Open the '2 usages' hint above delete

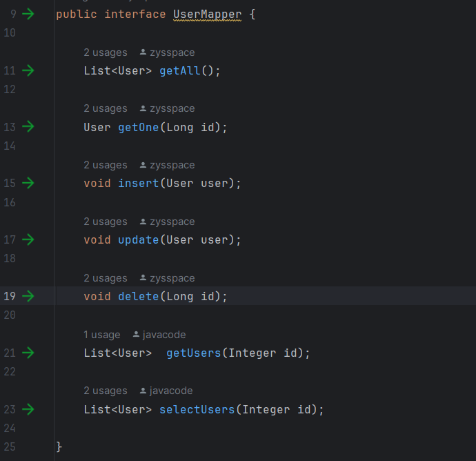pyautogui.click(x=106, y=278)
